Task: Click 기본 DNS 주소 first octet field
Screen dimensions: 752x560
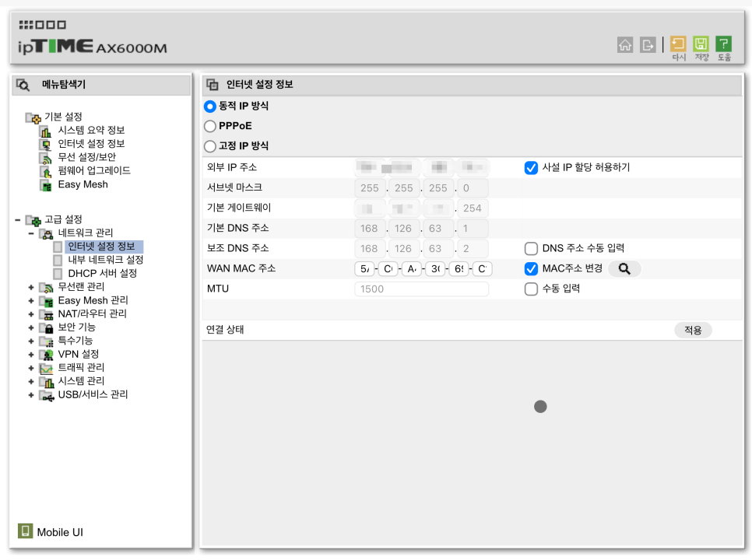Action: coord(370,229)
